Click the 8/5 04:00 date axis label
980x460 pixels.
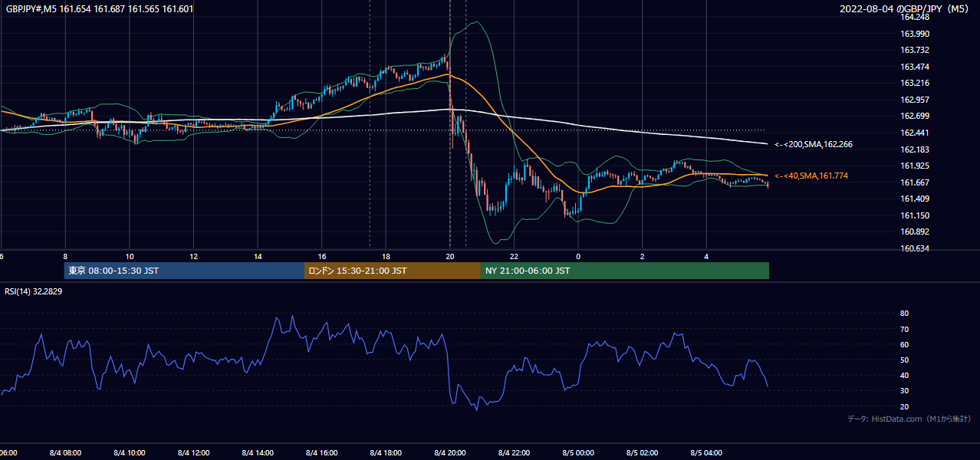tap(707, 453)
